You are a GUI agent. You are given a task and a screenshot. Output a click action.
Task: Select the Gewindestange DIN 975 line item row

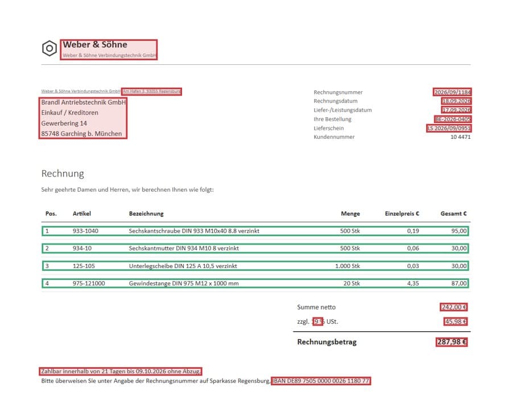[x=255, y=283]
